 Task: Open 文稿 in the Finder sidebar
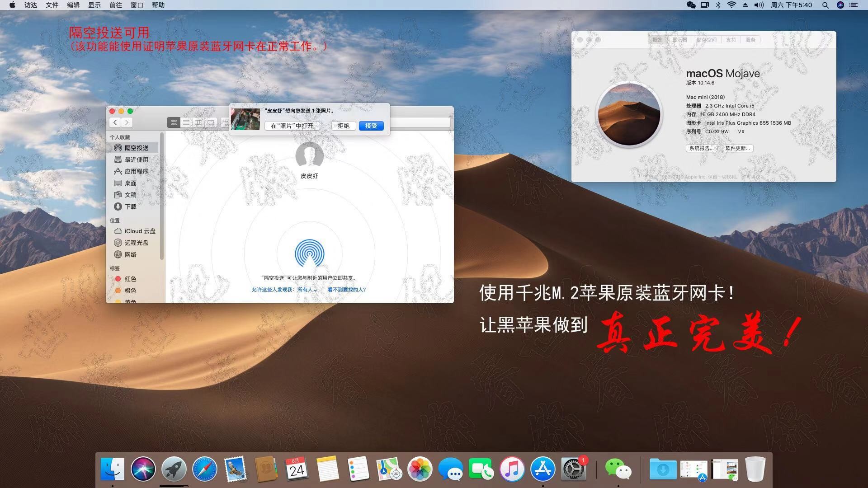[133, 195]
